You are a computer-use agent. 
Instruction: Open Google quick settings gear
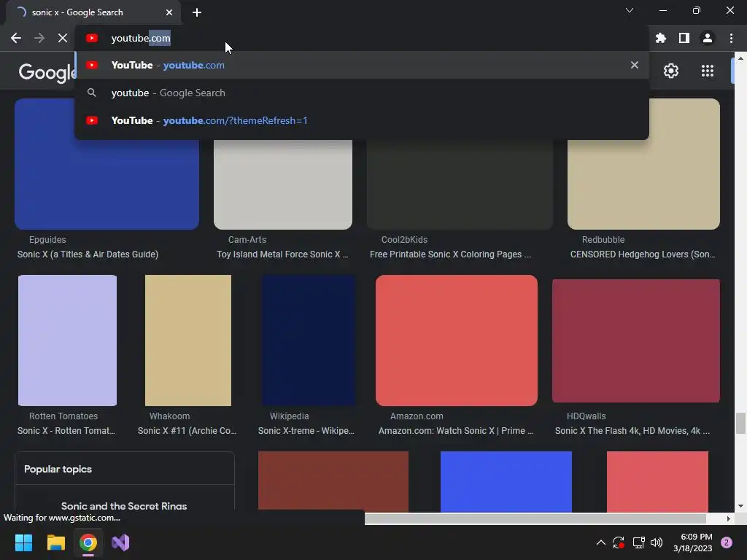(x=671, y=71)
